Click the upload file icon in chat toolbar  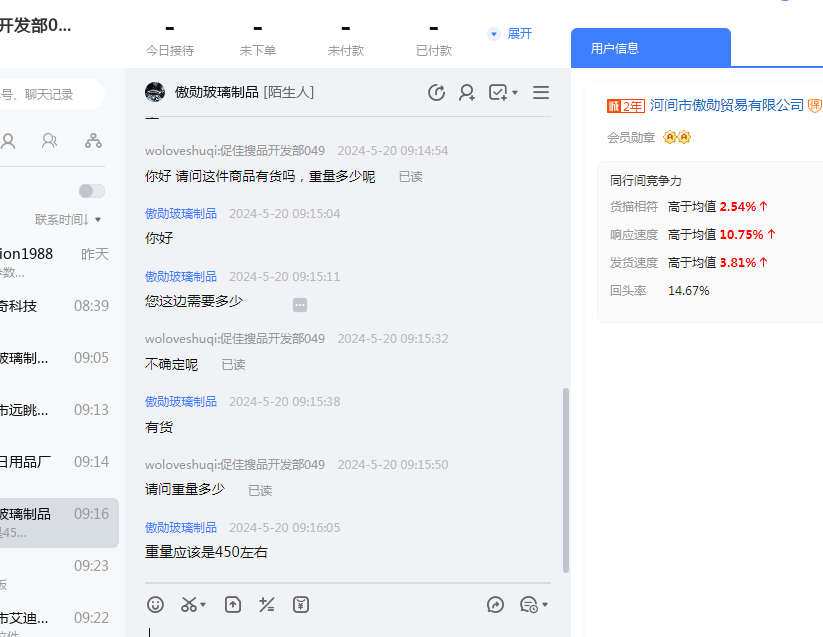(x=233, y=604)
